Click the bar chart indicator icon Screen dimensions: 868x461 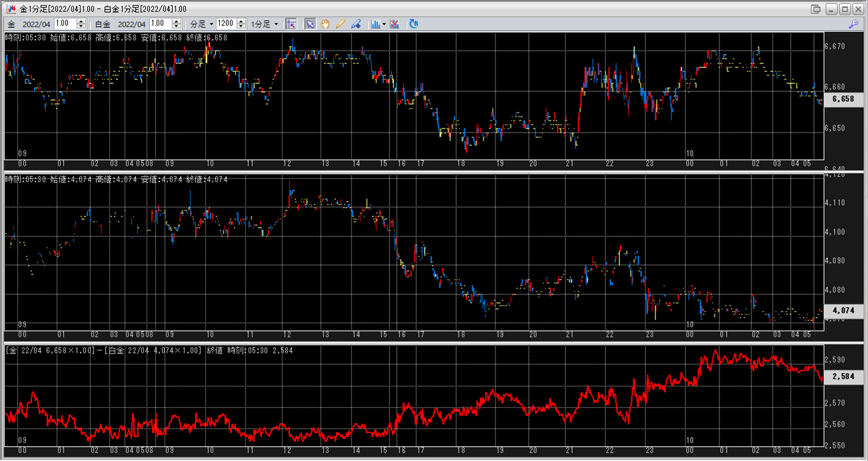[x=375, y=24]
